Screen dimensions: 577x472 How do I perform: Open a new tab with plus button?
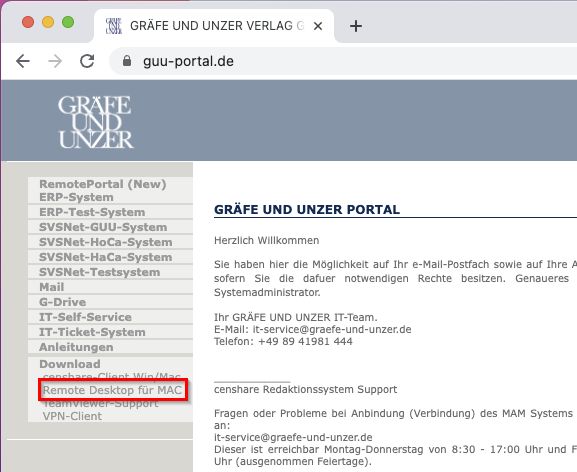[x=356, y=26]
